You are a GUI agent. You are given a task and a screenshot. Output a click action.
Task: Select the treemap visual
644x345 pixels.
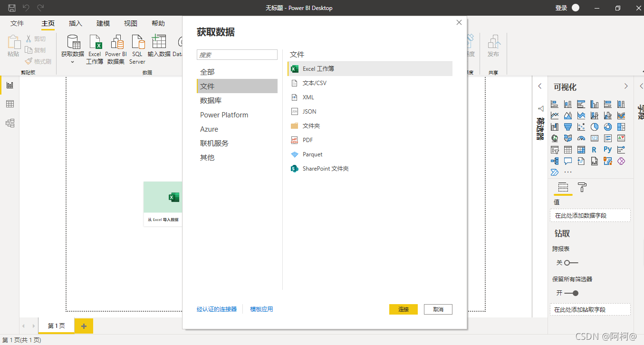(621, 127)
